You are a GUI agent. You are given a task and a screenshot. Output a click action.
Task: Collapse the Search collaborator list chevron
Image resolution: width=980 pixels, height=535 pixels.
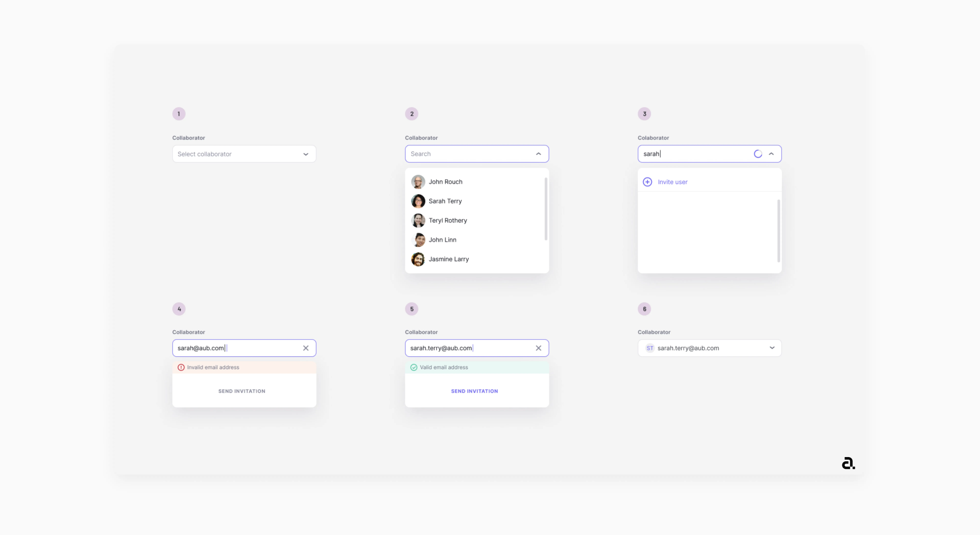(x=538, y=154)
